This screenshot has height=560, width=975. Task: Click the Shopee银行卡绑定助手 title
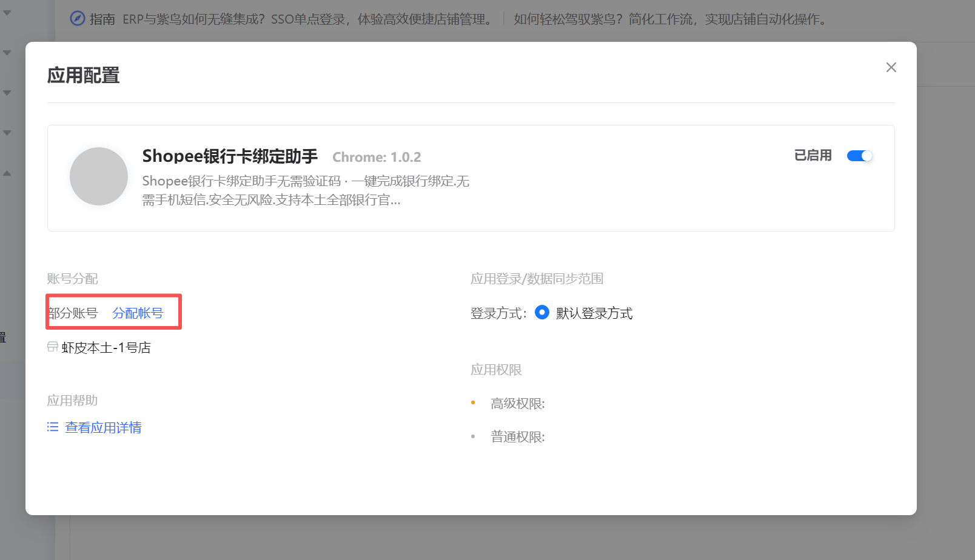[230, 156]
